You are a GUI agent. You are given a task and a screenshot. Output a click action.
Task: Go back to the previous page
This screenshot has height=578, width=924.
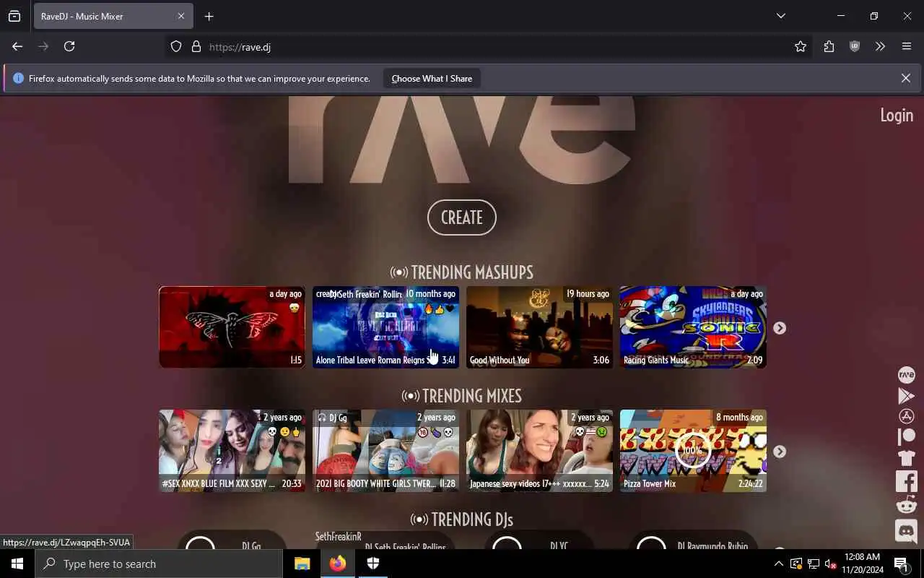tap(17, 46)
